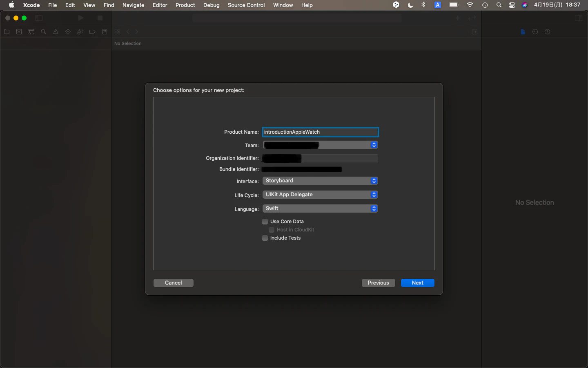Click the Library plus icon in toolbar
This screenshot has height=368, width=588.
click(x=458, y=18)
